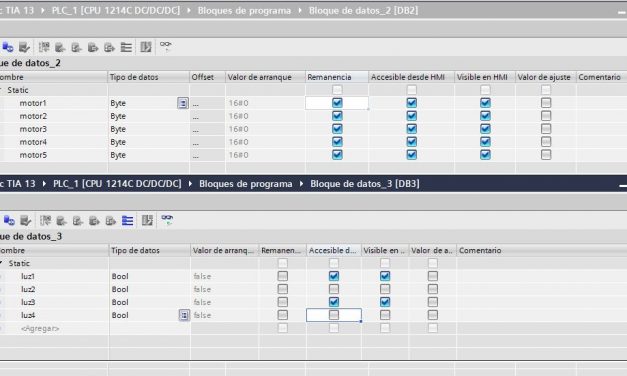Screen dimensions: 627x376
Task: Click start value false of luz3
Action: 224,302
